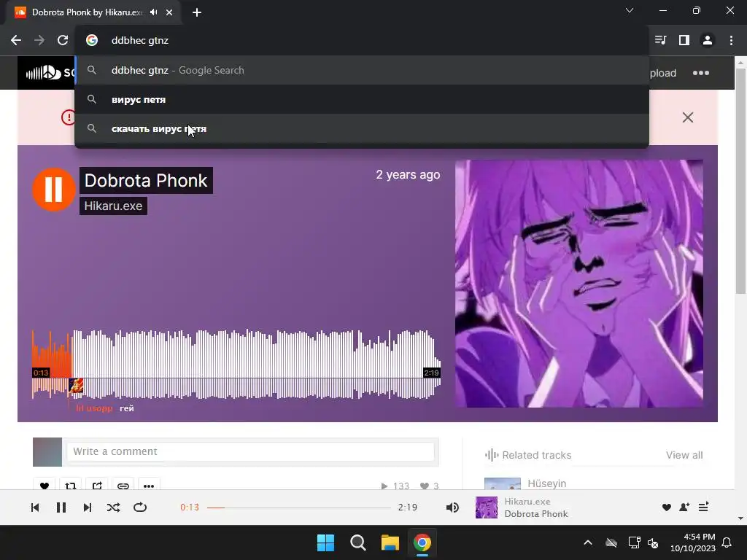Open the Hüseyin related track thumbnail
The height and width of the screenshot is (560, 747).
tap(503, 483)
